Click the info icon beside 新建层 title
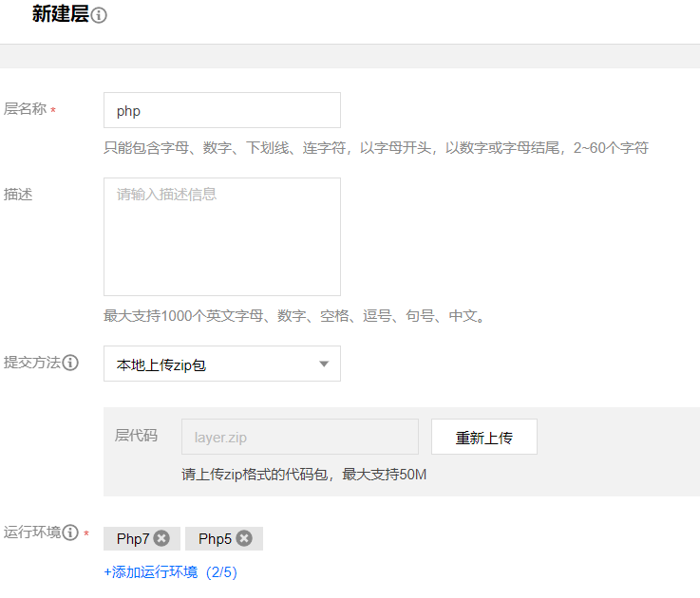 [99, 15]
